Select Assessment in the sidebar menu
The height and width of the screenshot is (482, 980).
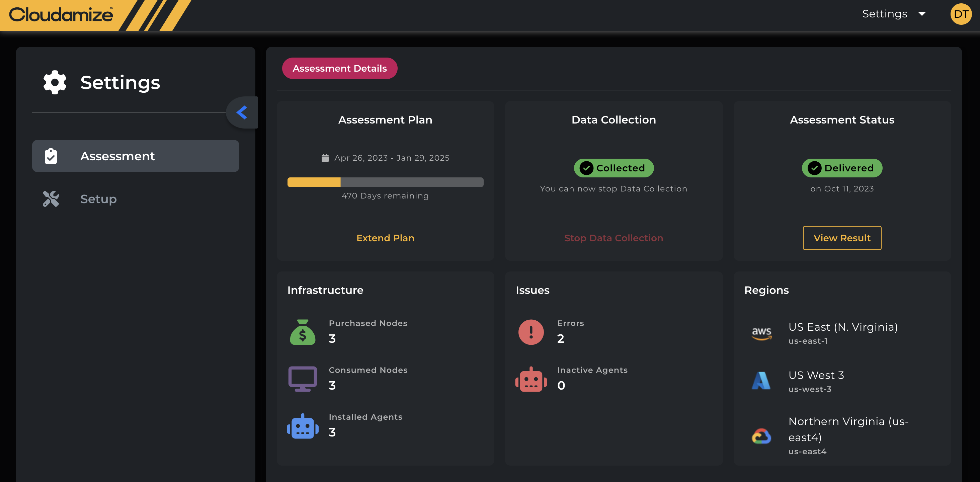pos(136,156)
